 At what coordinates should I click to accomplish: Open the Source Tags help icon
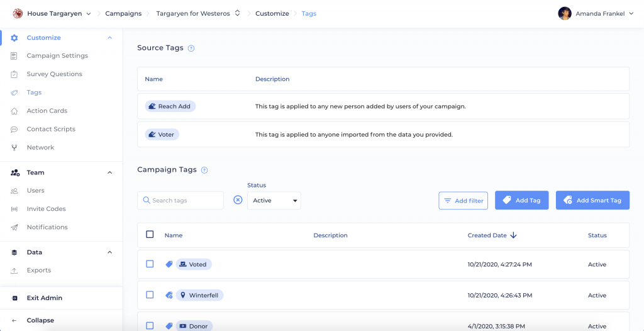pos(191,48)
